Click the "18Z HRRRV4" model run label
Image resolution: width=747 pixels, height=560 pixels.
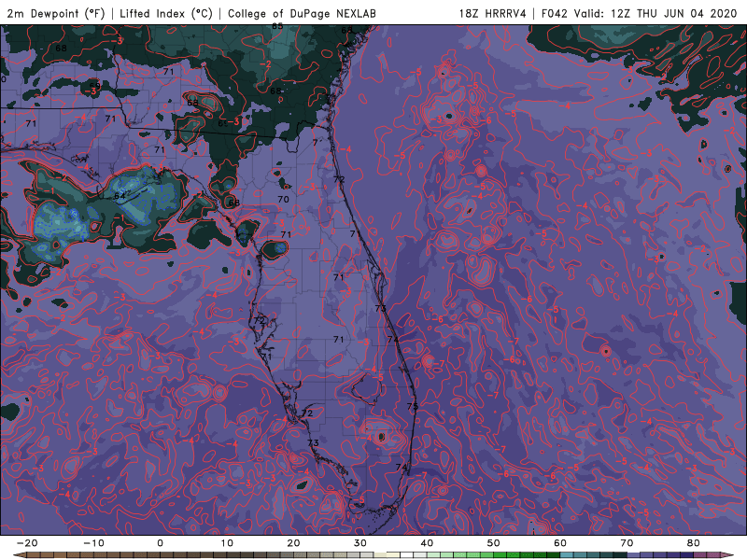493,13
